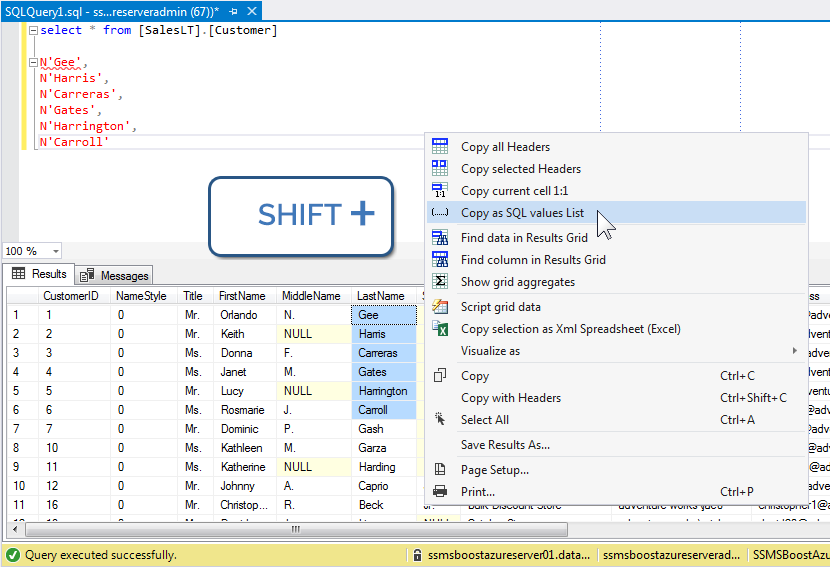Click the Title column header

[193, 296]
